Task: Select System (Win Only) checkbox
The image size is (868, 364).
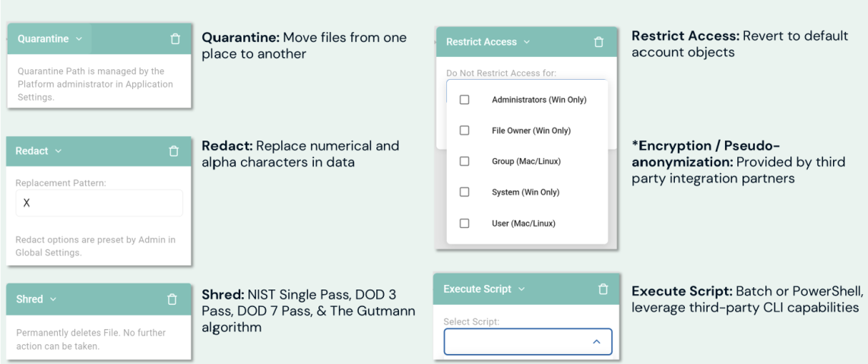Action: tap(464, 192)
